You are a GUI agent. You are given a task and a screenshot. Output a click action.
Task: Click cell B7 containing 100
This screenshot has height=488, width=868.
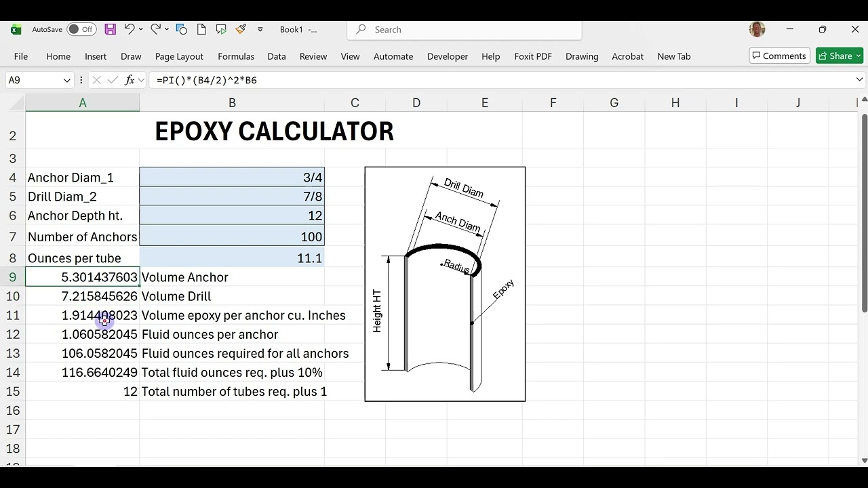coord(232,237)
